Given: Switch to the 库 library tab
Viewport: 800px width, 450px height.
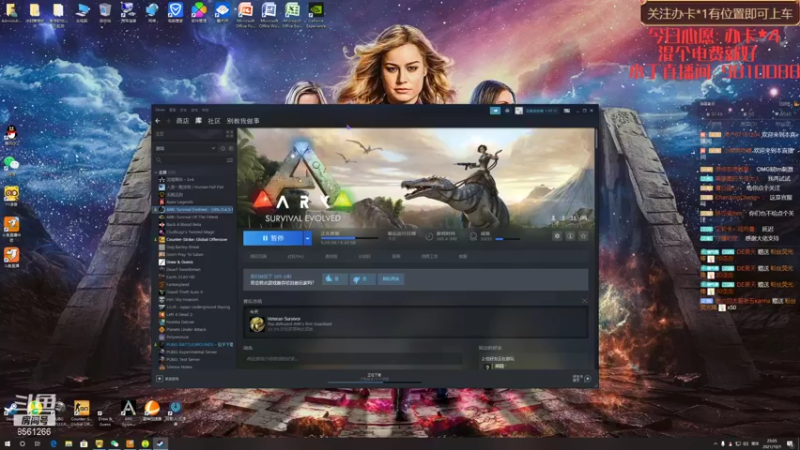Looking at the screenshot, I should click(x=198, y=121).
